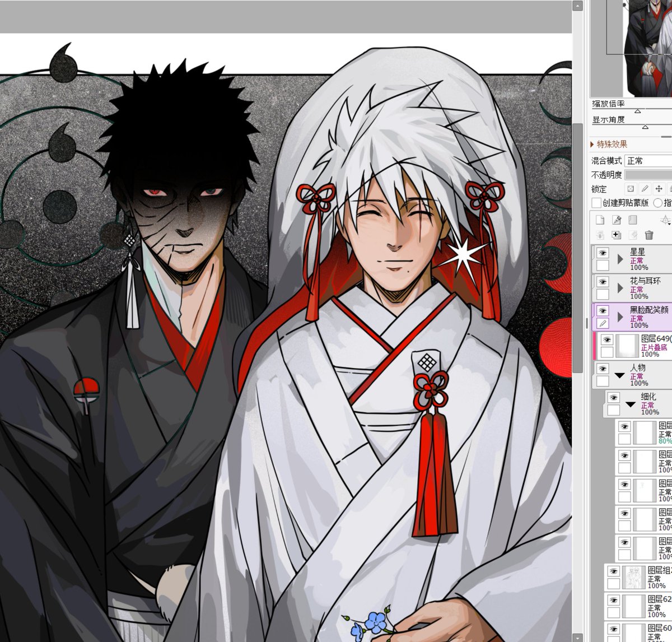Create a new layer folder
Screen dimensions: 672x642
click(x=632, y=220)
